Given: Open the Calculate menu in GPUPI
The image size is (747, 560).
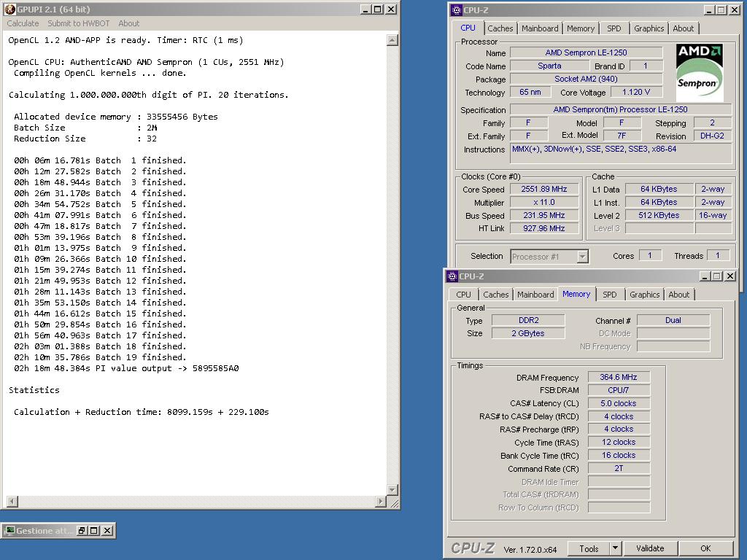Looking at the screenshot, I should [23, 23].
